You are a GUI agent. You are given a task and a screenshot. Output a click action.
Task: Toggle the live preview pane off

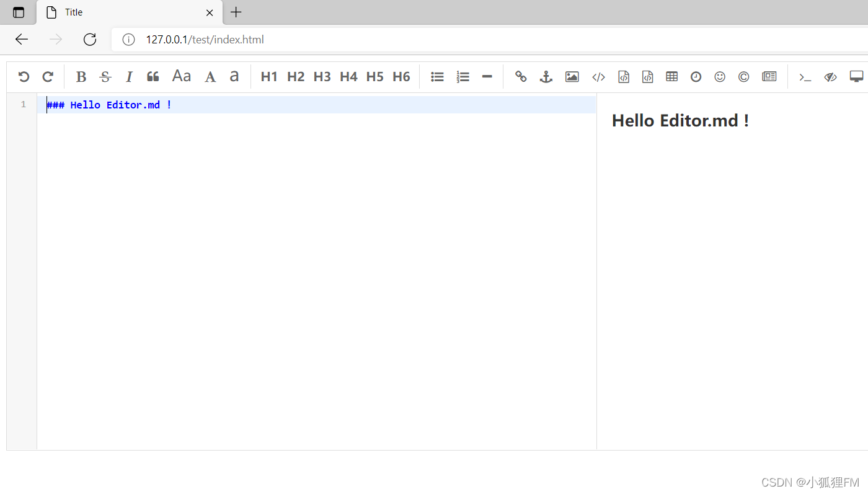point(830,77)
